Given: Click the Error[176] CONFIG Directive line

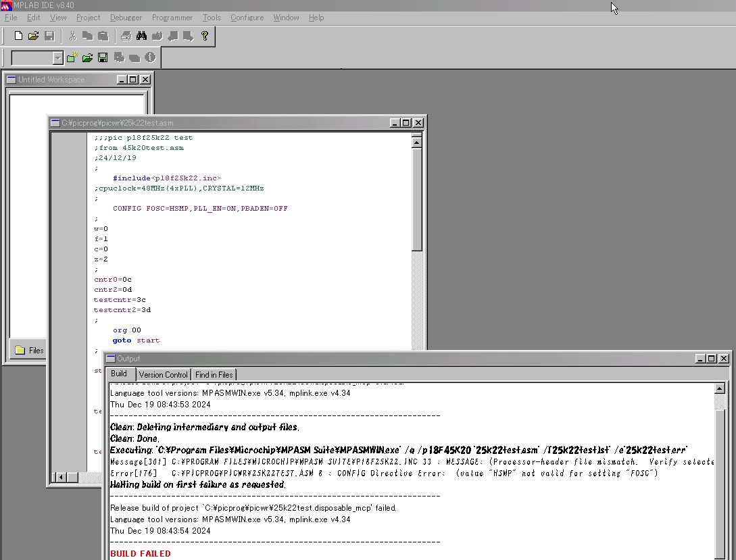Looking at the screenshot, I should [x=384, y=474].
